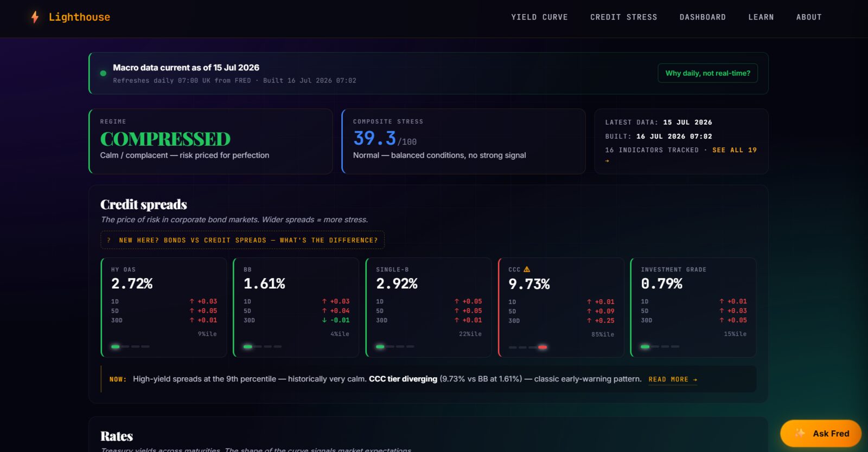The image size is (868, 452).
Task: Click the 85%ile label in CCC card
Action: 603,334
